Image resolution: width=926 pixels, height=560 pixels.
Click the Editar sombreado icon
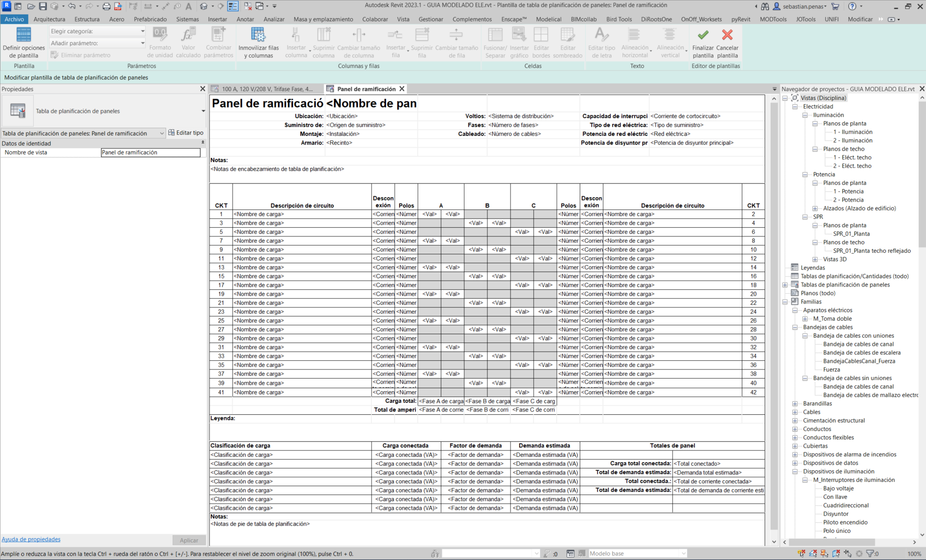pos(567,34)
